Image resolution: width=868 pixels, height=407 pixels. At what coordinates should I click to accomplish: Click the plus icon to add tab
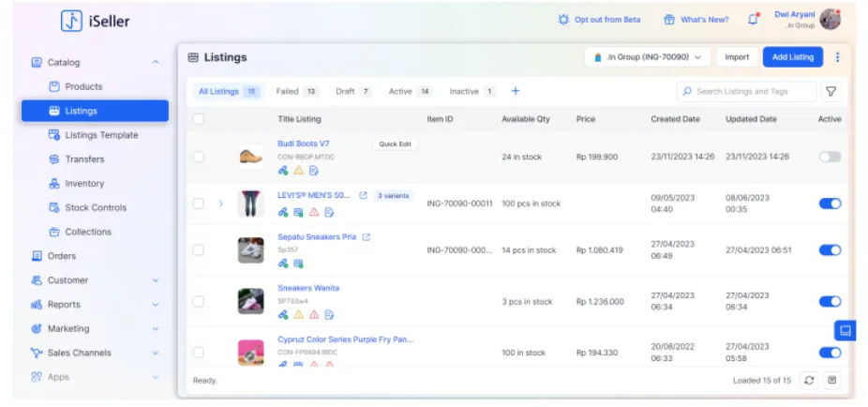[x=515, y=91]
